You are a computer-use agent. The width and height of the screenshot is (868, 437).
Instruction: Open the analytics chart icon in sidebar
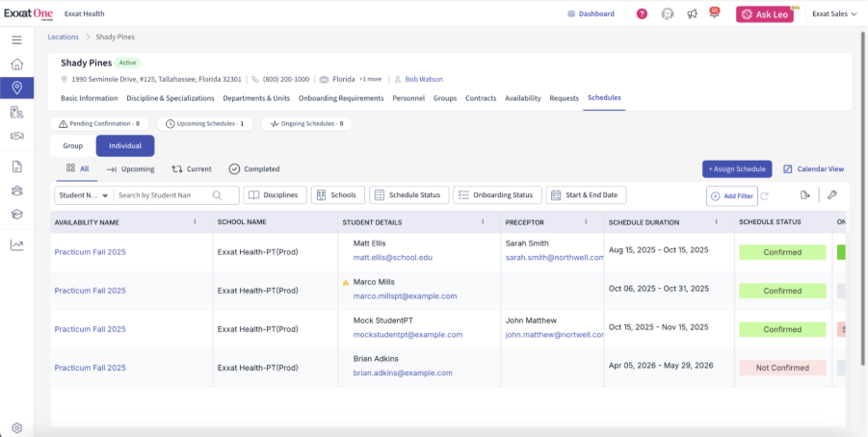tap(16, 244)
